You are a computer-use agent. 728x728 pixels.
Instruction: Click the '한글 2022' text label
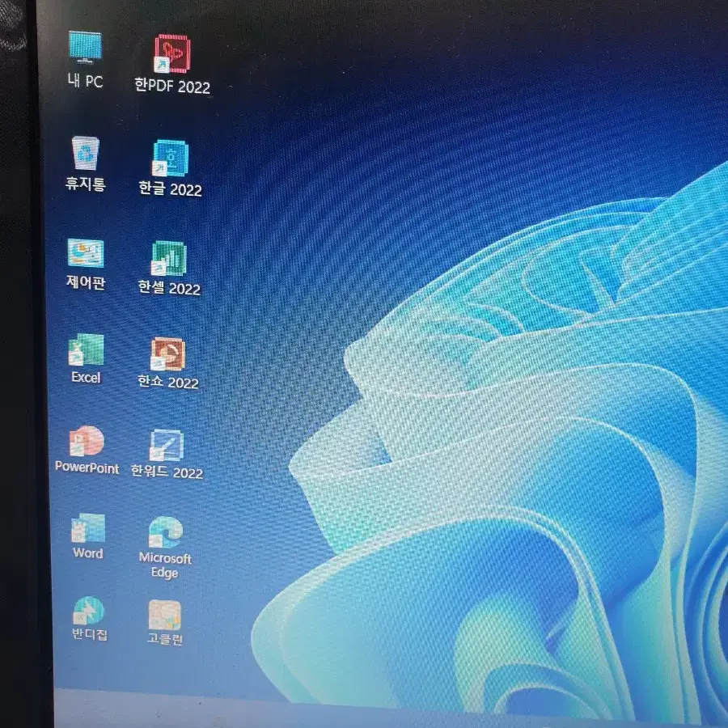pos(171,188)
